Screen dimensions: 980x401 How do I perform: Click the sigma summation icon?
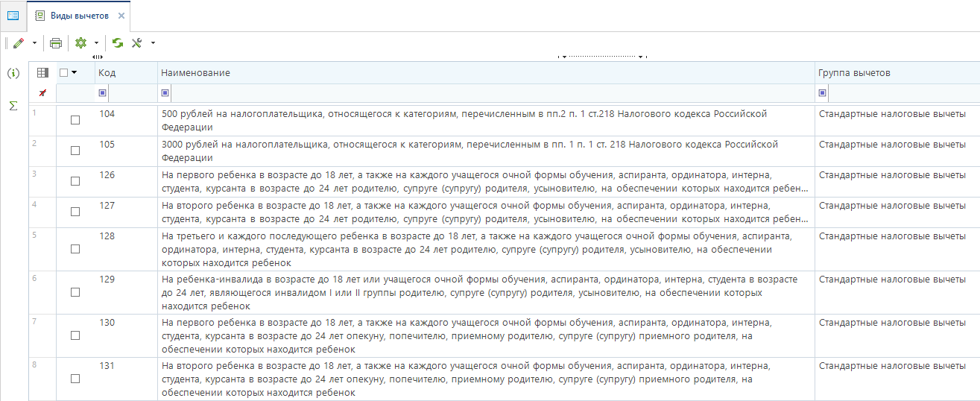[x=13, y=106]
